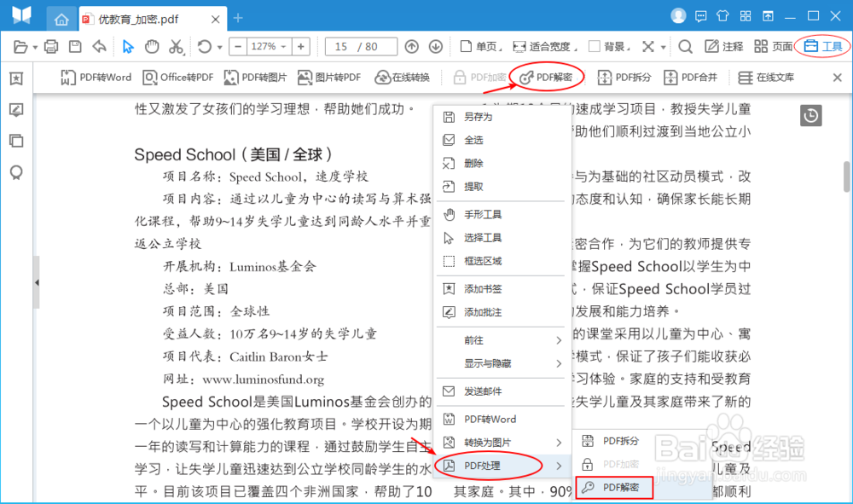Click the save disk icon
This screenshot has height=504, width=853.
click(75, 47)
